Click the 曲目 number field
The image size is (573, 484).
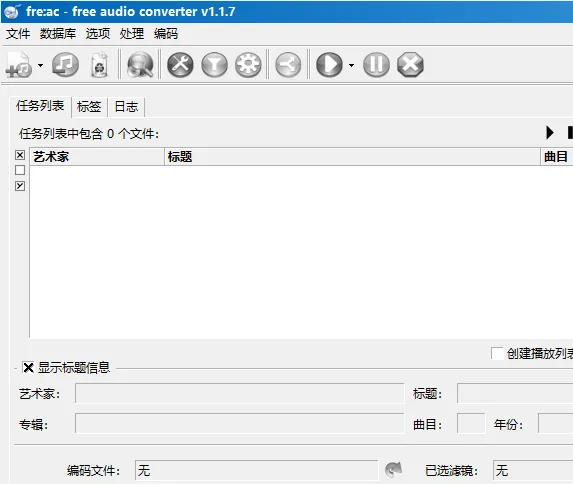[471, 423]
